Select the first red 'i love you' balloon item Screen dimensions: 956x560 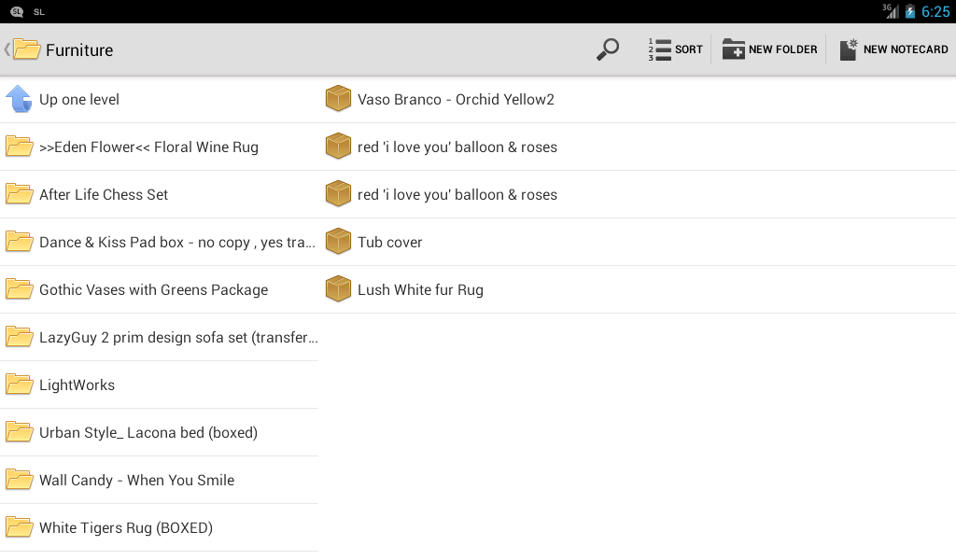(x=457, y=147)
